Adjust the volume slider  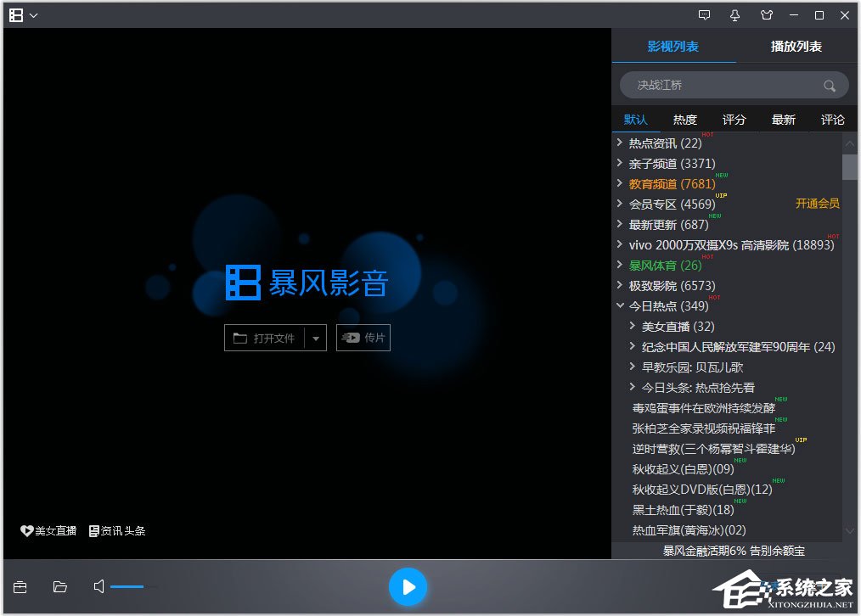(136, 586)
